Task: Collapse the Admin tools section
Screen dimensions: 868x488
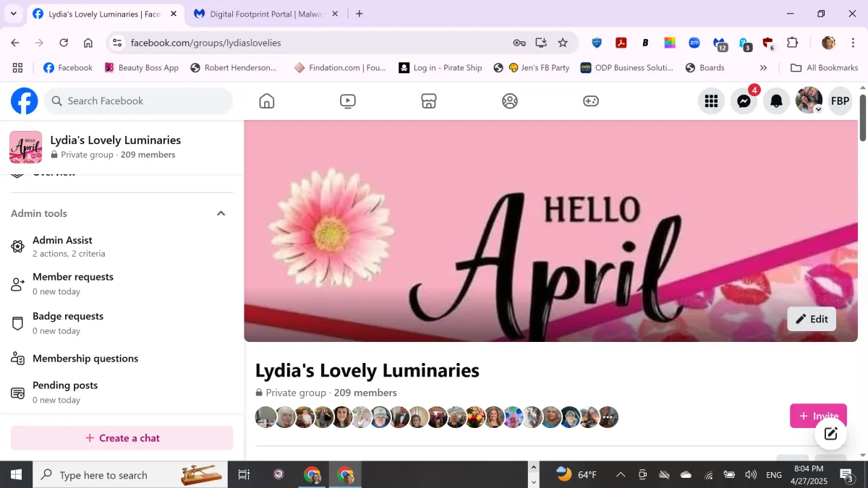Action: point(221,213)
